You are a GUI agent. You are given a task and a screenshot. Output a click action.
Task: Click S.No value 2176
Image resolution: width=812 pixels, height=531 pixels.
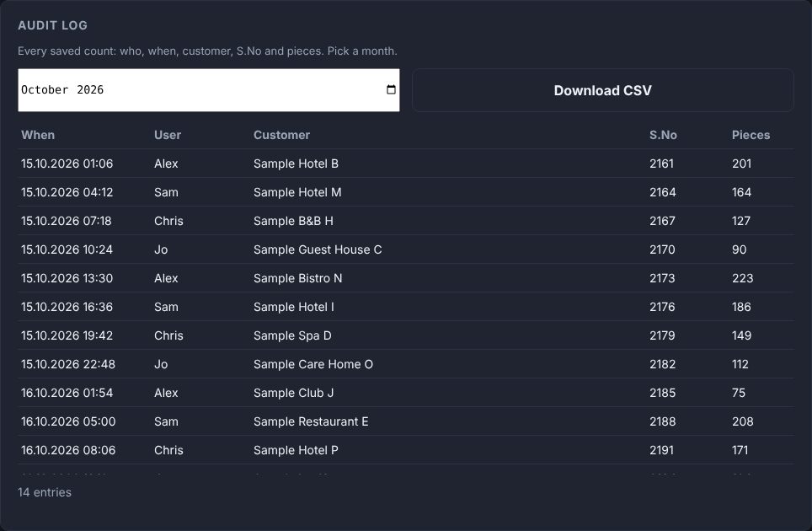point(662,307)
